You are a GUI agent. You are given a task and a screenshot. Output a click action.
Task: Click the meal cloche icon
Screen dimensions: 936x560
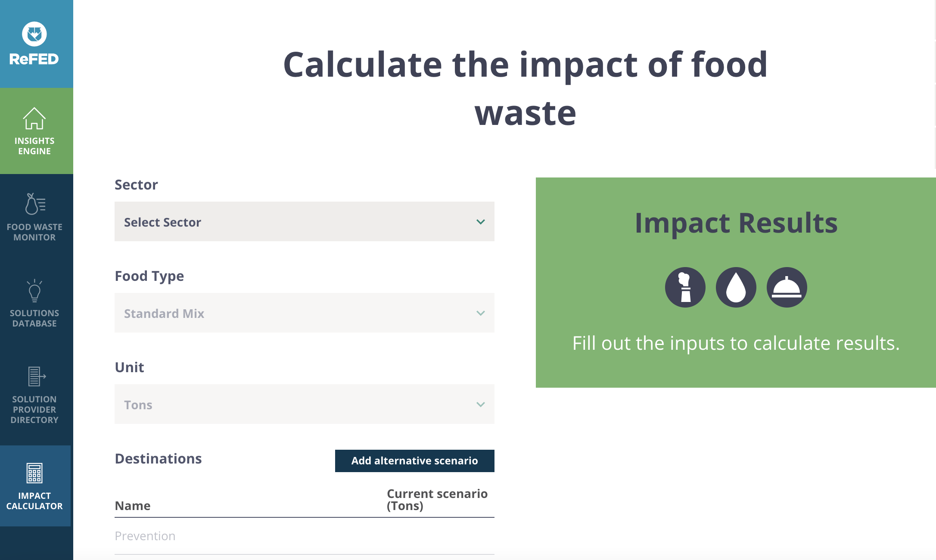(x=787, y=287)
